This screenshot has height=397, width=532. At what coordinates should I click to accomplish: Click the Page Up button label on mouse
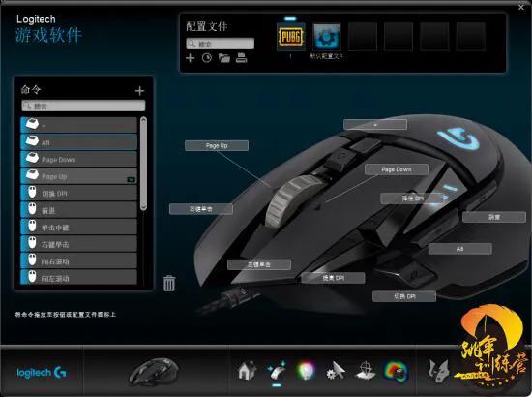coord(217,145)
